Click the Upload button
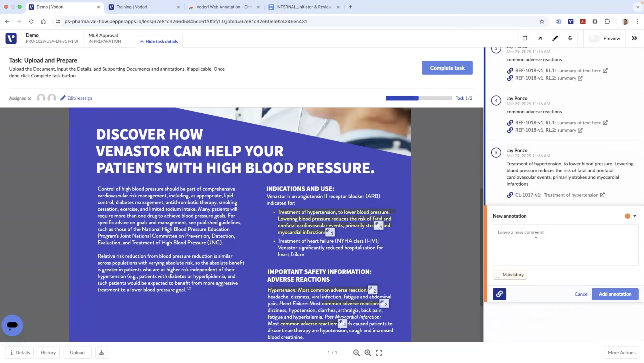The height and width of the screenshot is (363, 644). pos(77,352)
